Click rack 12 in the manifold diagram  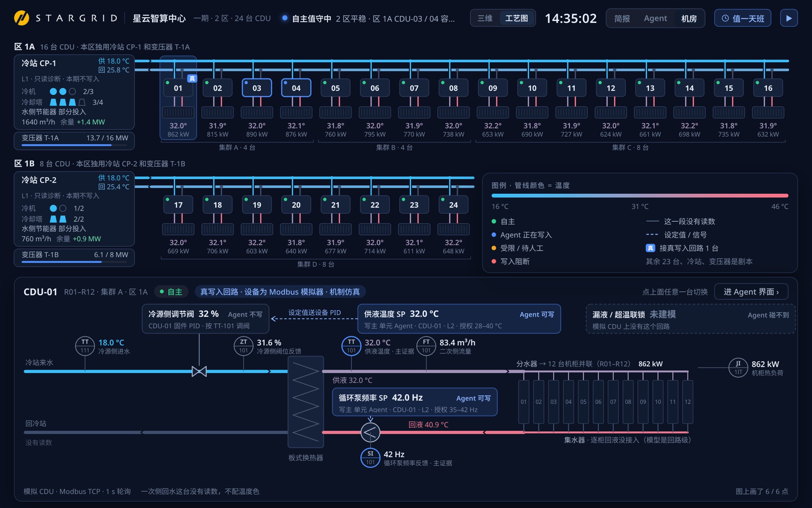point(688,402)
